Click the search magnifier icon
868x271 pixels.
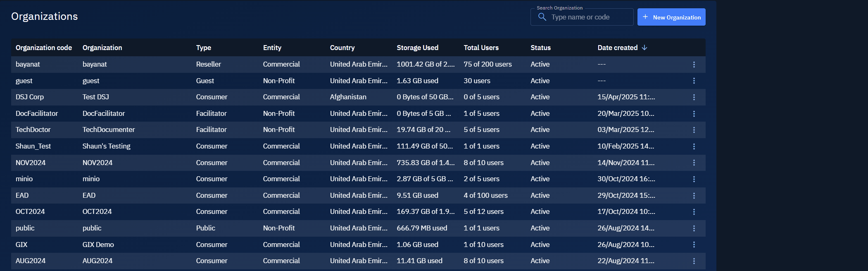[542, 17]
